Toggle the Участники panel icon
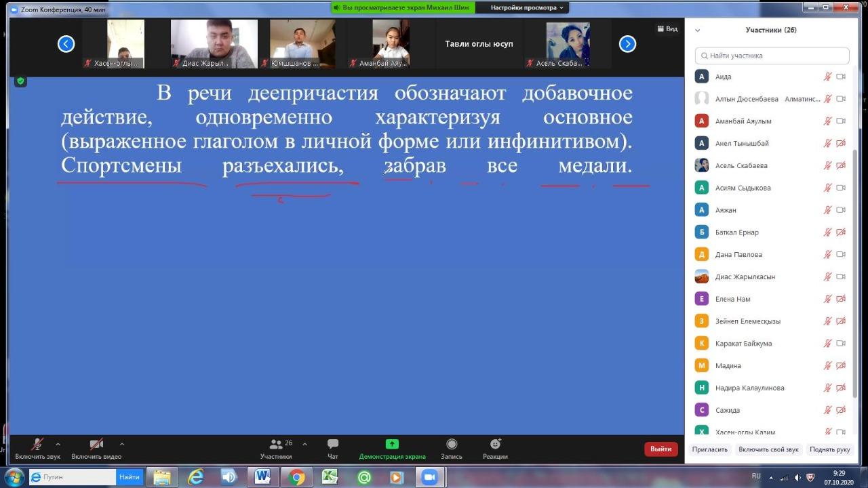The height and width of the screenshot is (488, 868). coord(276,444)
